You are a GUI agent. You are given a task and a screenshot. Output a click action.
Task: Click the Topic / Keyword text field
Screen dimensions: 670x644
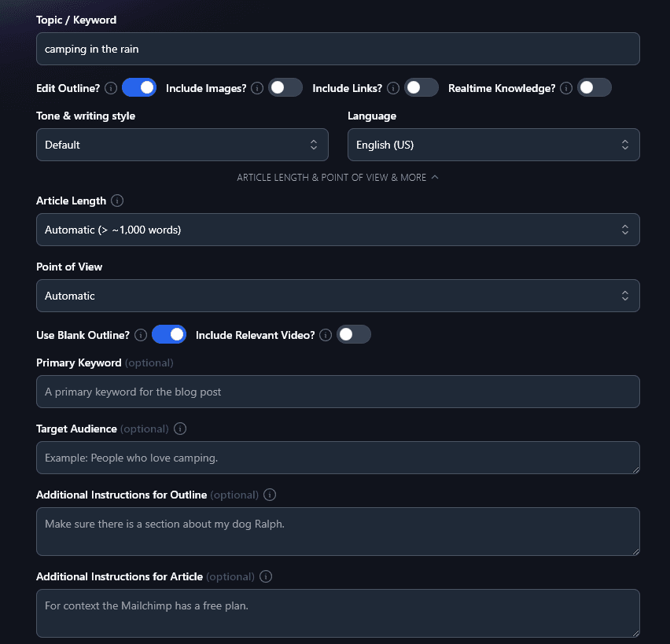coord(337,49)
